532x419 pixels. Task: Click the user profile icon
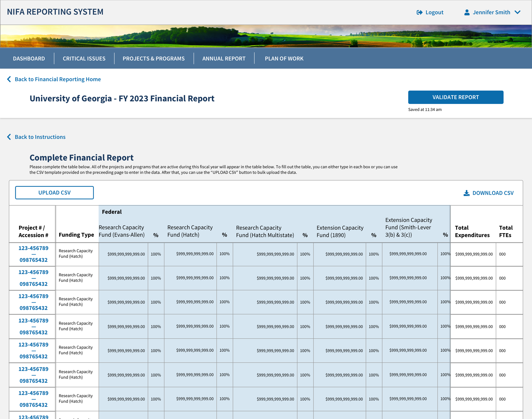(467, 13)
